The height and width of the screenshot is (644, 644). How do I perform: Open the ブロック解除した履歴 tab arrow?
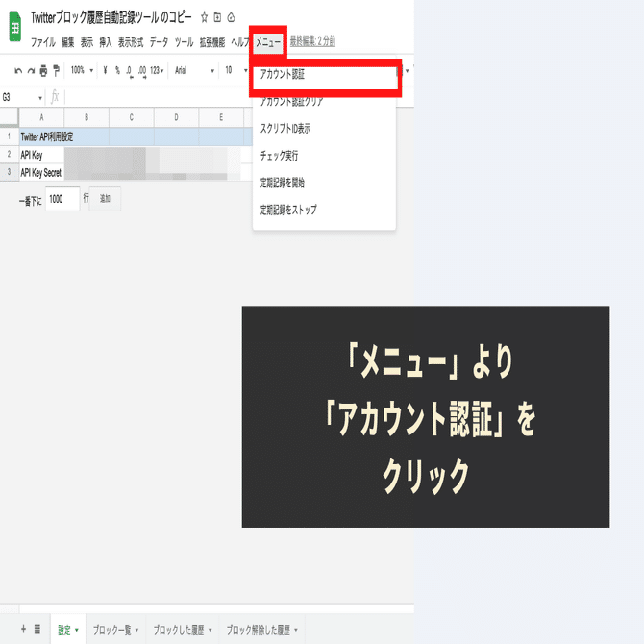click(x=296, y=630)
